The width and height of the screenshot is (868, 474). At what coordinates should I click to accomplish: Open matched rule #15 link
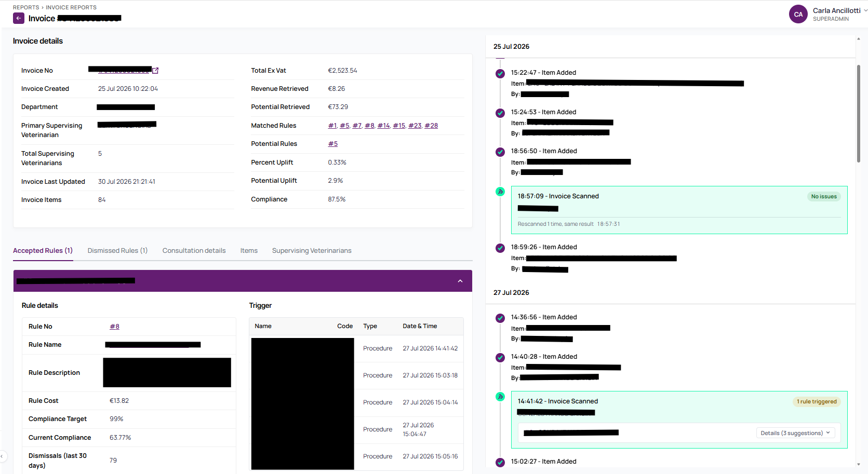tap(399, 126)
